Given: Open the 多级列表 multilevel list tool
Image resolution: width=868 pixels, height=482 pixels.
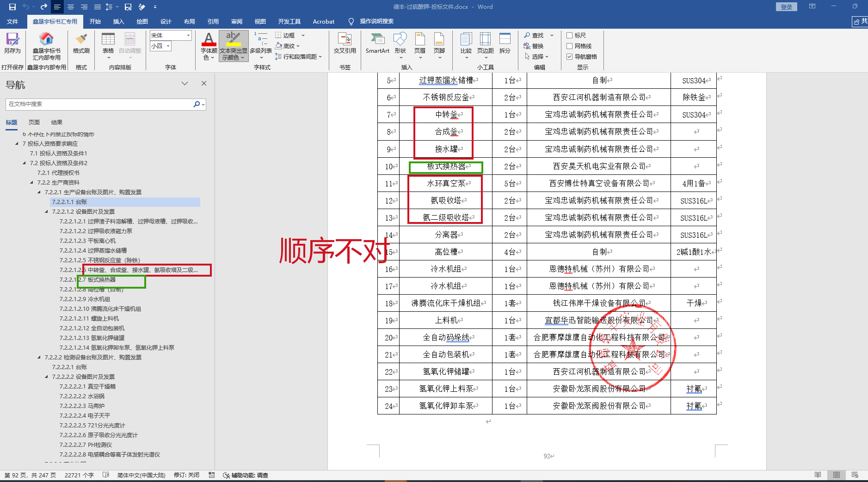Looking at the screenshot, I should (x=261, y=45).
